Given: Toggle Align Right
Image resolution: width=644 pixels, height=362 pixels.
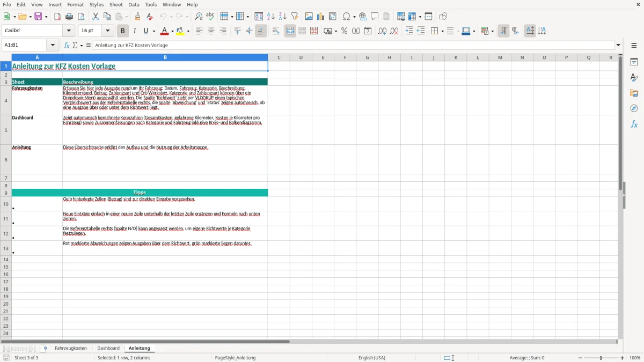Looking at the screenshot, I should tap(223, 31).
